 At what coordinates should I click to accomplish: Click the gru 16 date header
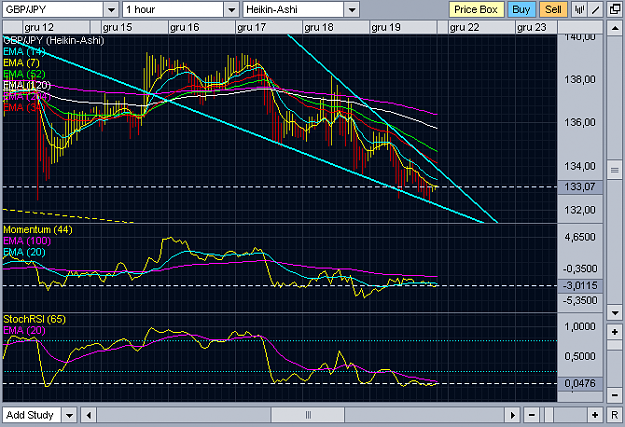[x=185, y=28]
